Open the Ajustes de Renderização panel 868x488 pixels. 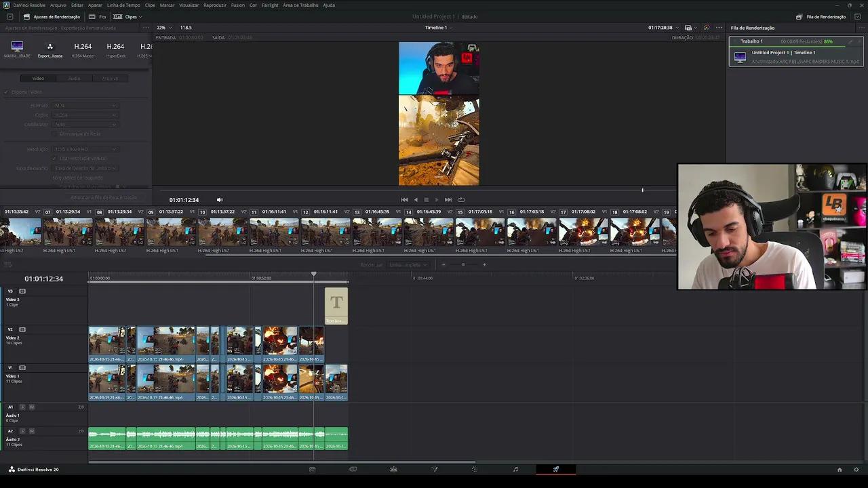[x=52, y=16]
